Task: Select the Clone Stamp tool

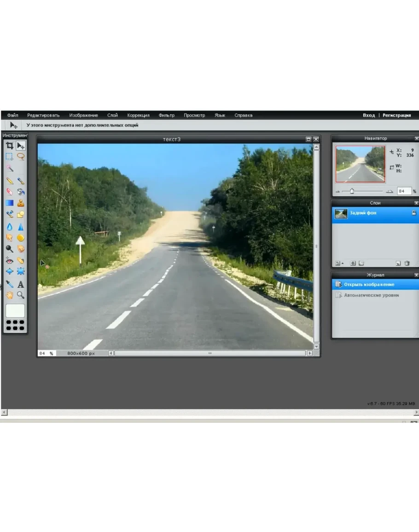Action: pos(21,203)
